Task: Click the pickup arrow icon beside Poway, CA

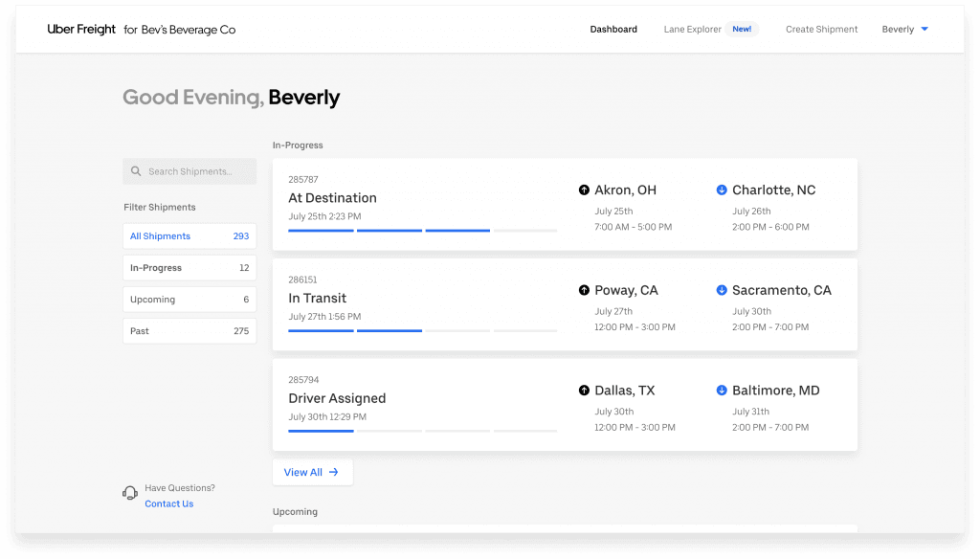Action: pyautogui.click(x=584, y=290)
